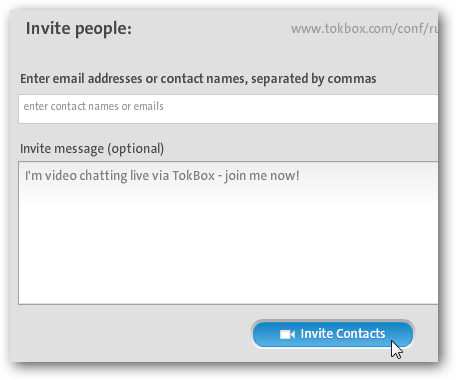Focus the contact names or emails field
Screen dimensions: 456x380
pos(228,109)
